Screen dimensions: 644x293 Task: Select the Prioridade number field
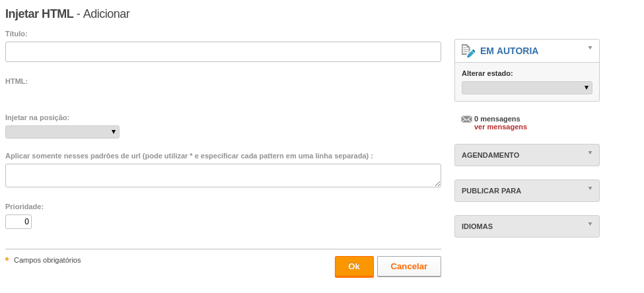[x=18, y=222]
